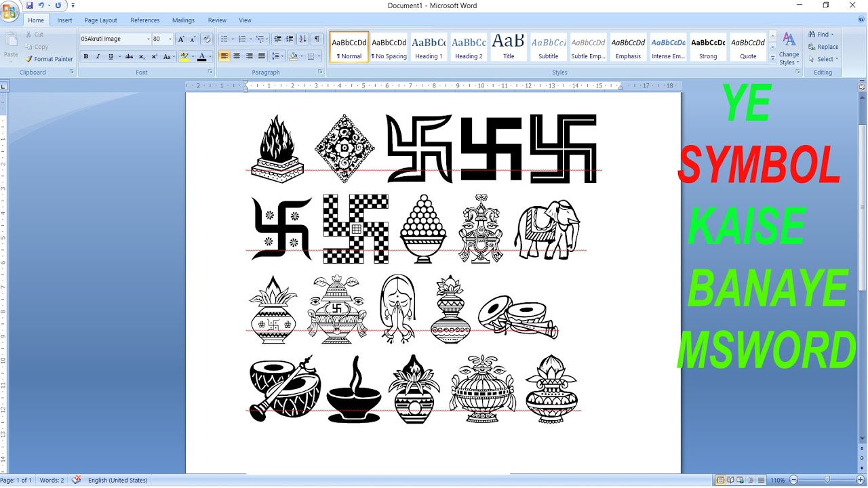This screenshot has height=488, width=868.
Task: Expand the Styles gallery More arrow
Action: pyautogui.click(x=772, y=59)
